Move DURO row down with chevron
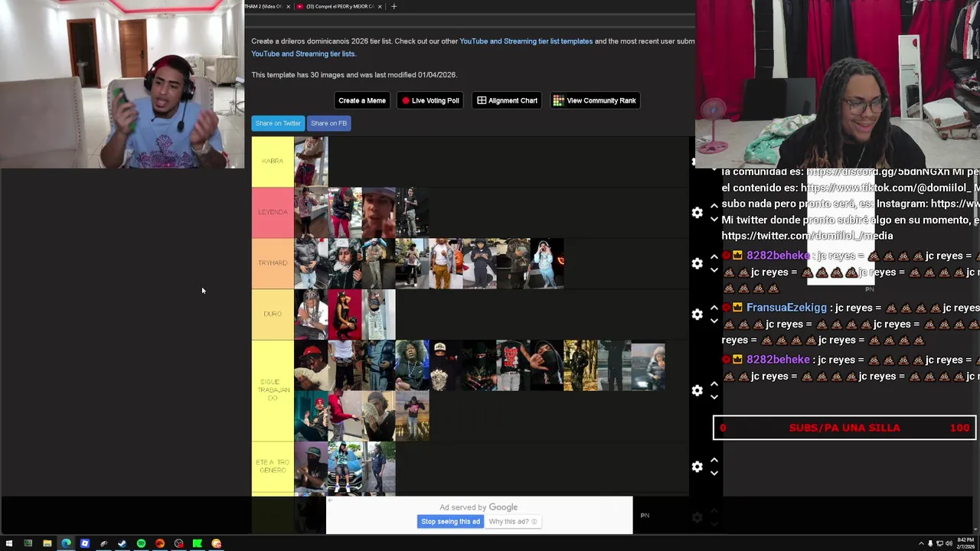 coord(714,321)
